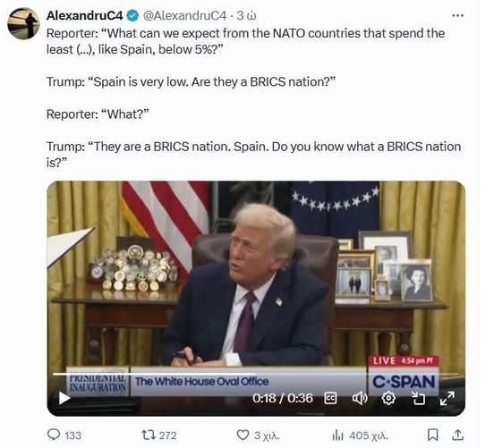Toggle closed captions on the video
Viewport: 494px width, 448px height.
point(330,398)
